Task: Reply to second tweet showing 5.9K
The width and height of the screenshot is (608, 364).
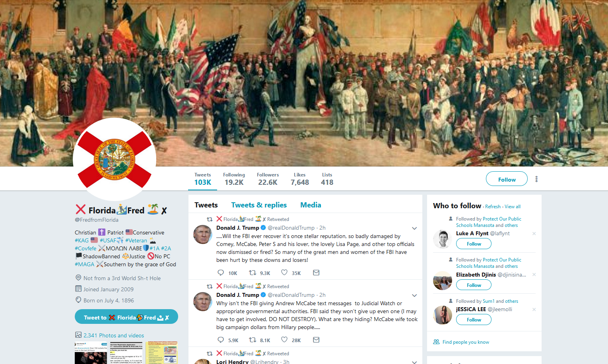Action: click(x=221, y=340)
